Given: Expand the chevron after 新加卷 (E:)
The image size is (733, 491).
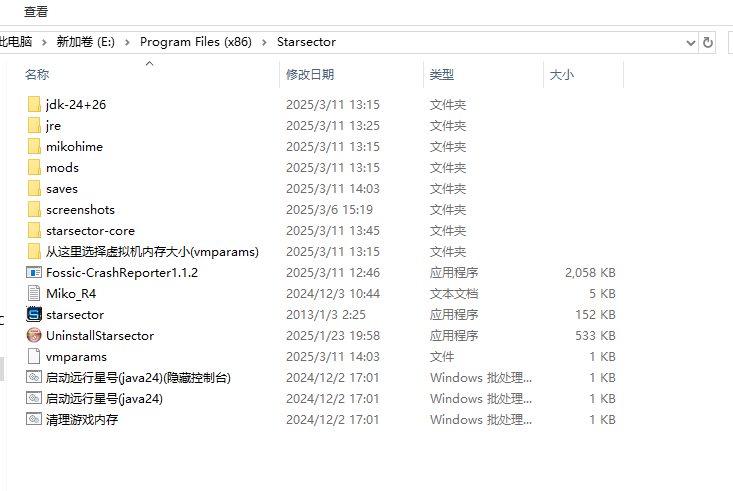Looking at the screenshot, I should (x=127, y=42).
